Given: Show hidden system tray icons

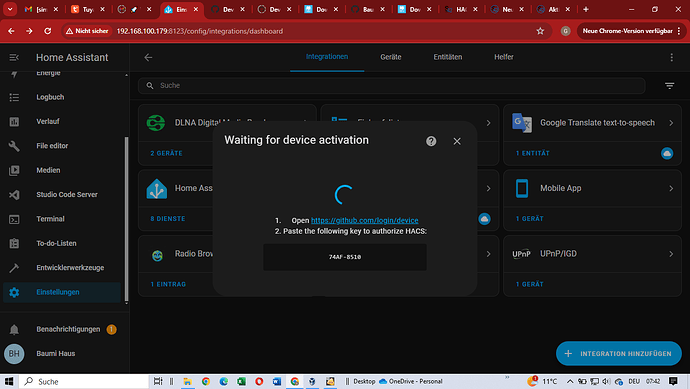Looking at the screenshot, I should pyautogui.click(x=570, y=382).
